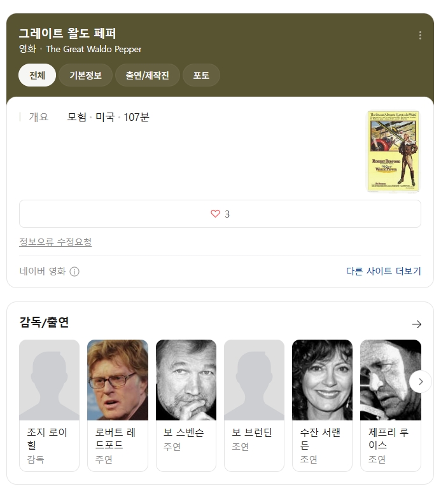This screenshot has width=448, height=498.
Task: Click the 네이버 영화 source label
Action: click(x=43, y=271)
